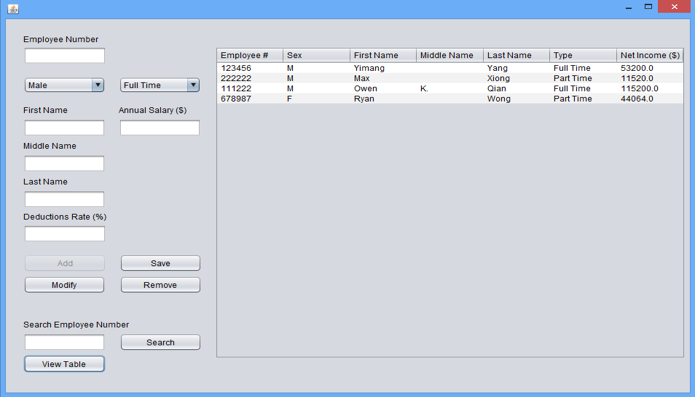
Task: Minimize the application window
Action: tap(629, 7)
